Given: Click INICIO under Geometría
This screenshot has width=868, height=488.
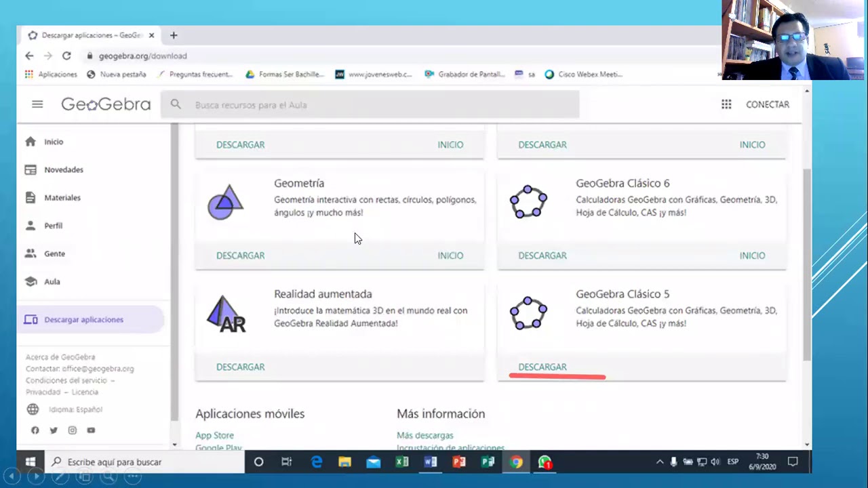Looking at the screenshot, I should pos(450,256).
